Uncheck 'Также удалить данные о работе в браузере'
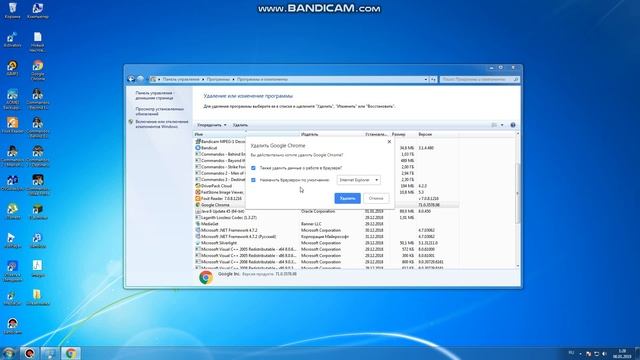 click(x=253, y=168)
